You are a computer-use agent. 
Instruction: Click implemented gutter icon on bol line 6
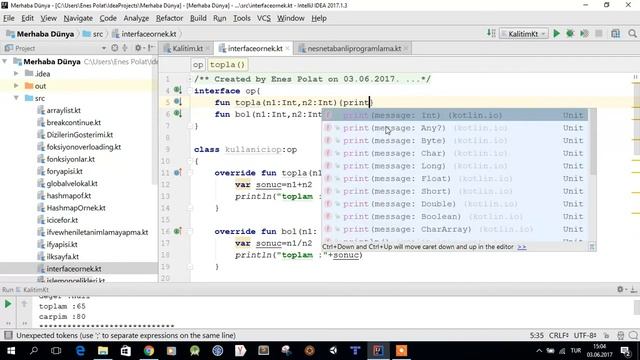point(178,113)
